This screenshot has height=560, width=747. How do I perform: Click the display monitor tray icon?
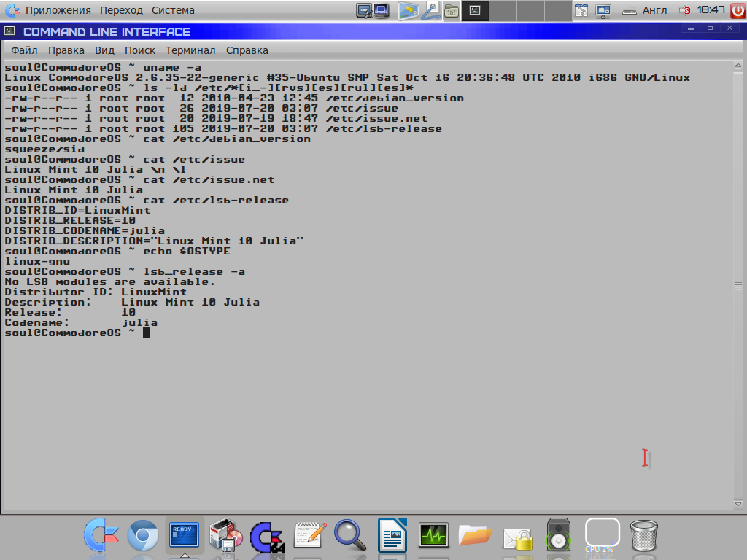point(603,10)
